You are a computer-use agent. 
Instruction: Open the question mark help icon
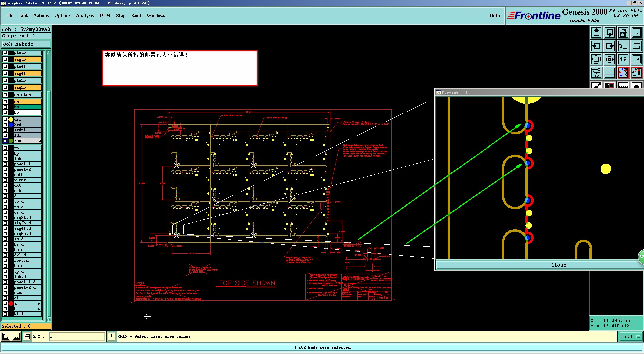click(636, 59)
